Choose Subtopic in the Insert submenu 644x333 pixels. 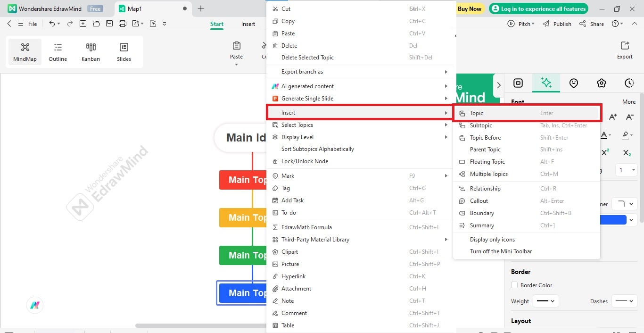tap(526, 125)
